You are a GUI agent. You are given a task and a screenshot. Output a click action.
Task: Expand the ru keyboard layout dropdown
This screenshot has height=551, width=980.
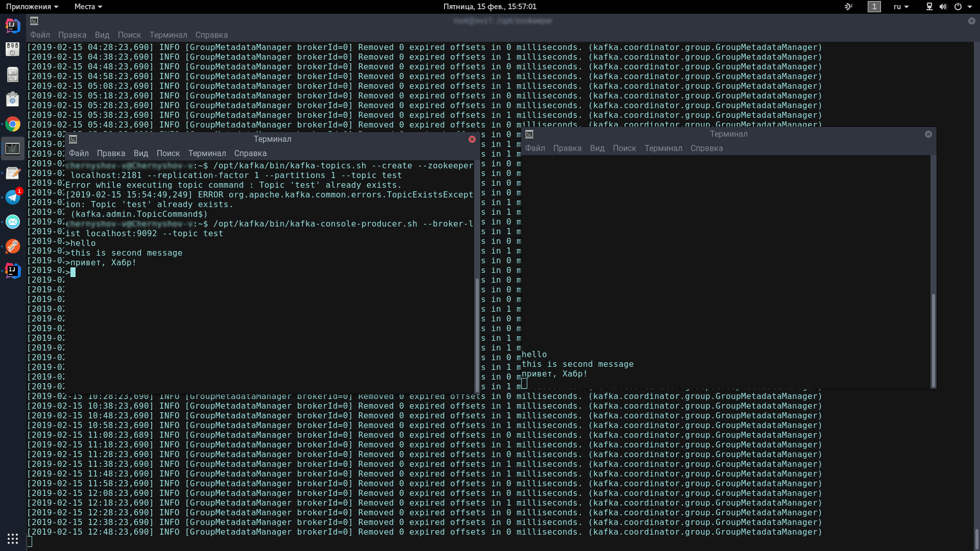click(901, 7)
